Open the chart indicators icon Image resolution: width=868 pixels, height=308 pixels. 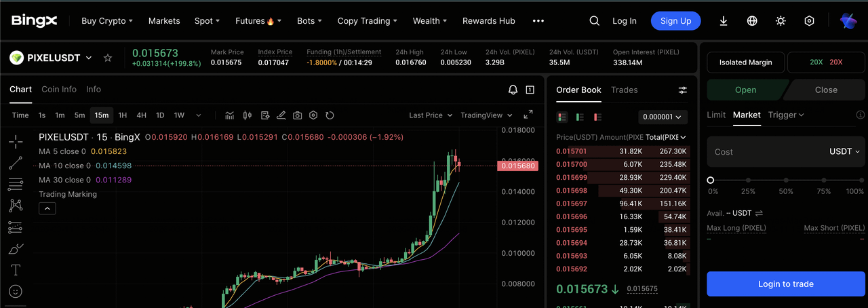(x=230, y=115)
